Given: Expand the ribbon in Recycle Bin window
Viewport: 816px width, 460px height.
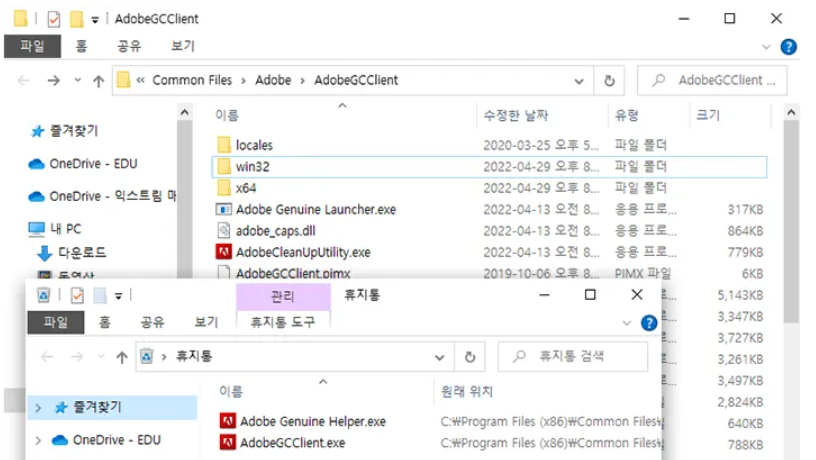Looking at the screenshot, I should click(627, 323).
